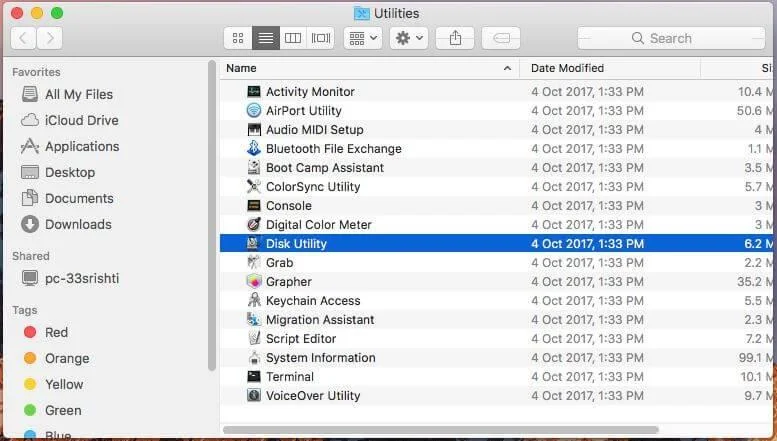Go back in Finder history
The image size is (777, 441).
coord(23,38)
